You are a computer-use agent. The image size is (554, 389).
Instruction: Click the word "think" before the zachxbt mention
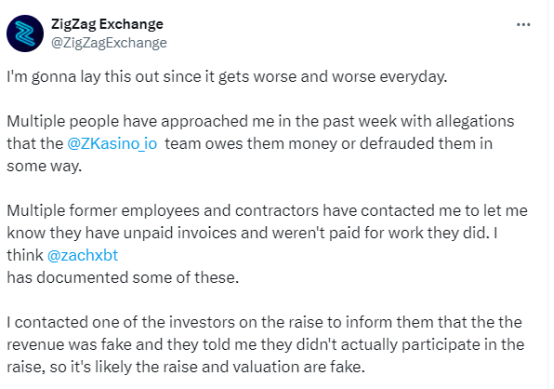25,255
